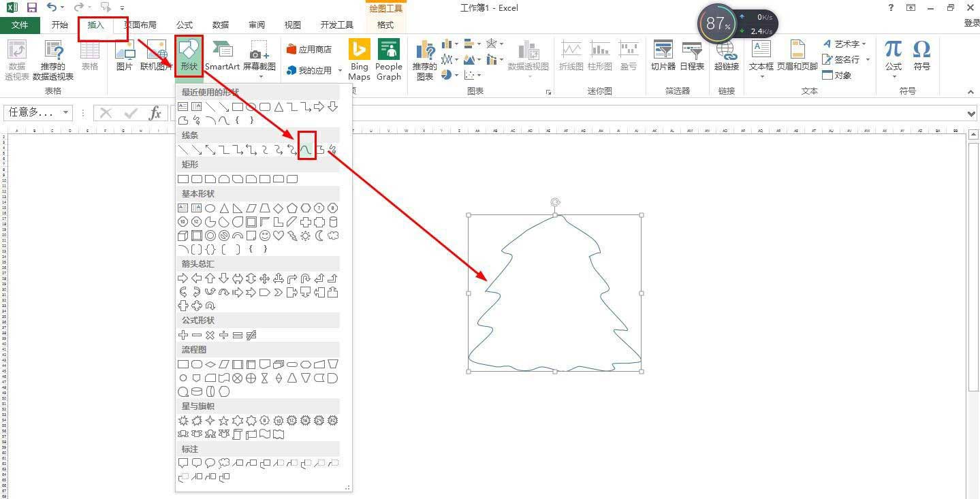
Task: Expand the 签名行 signature line dropdown
Action: click(868, 60)
